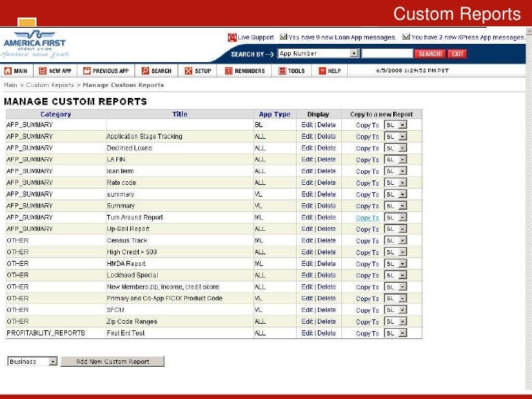Click Edit for SFCU report

tap(307, 310)
